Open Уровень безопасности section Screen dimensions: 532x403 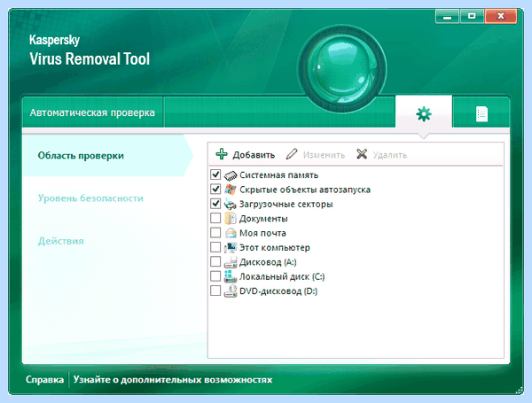click(90, 198)
